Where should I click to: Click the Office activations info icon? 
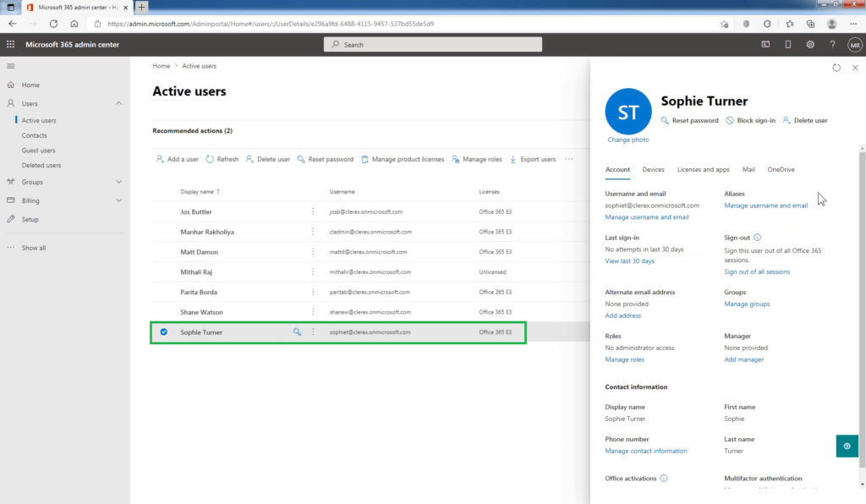tap(664, 478)
